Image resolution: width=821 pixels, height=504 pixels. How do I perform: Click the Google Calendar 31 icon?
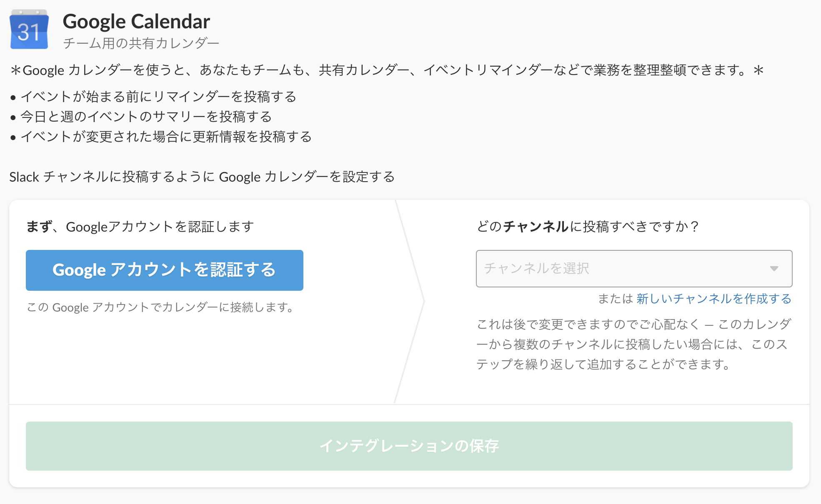(29, 30)
